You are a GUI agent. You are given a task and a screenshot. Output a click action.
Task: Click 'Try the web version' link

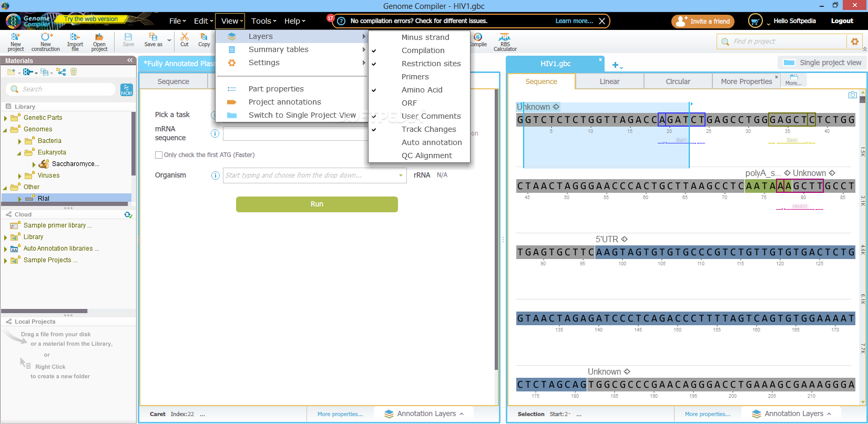click(91, 19)
